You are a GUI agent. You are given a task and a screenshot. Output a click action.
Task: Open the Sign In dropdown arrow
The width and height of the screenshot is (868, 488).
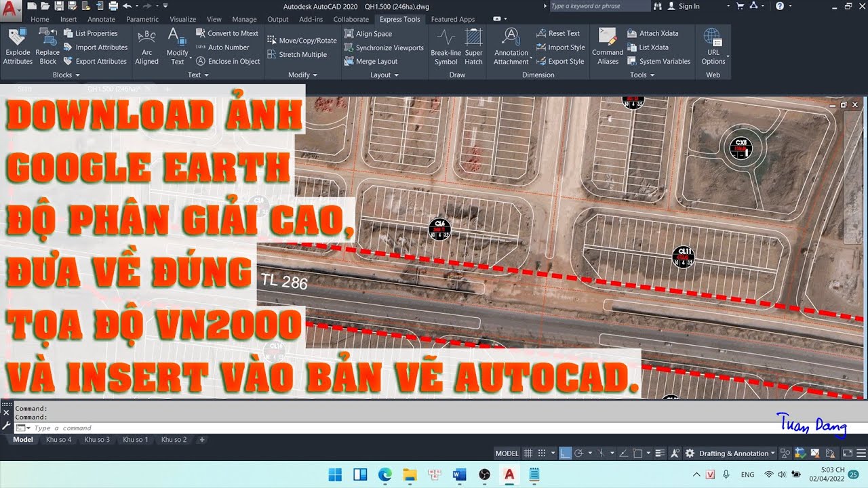pos(728,6)
